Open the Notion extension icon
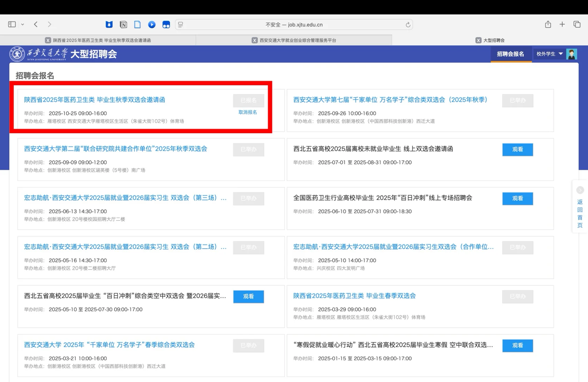This screenshot has height=382, width=588. (x=123, y=24)
